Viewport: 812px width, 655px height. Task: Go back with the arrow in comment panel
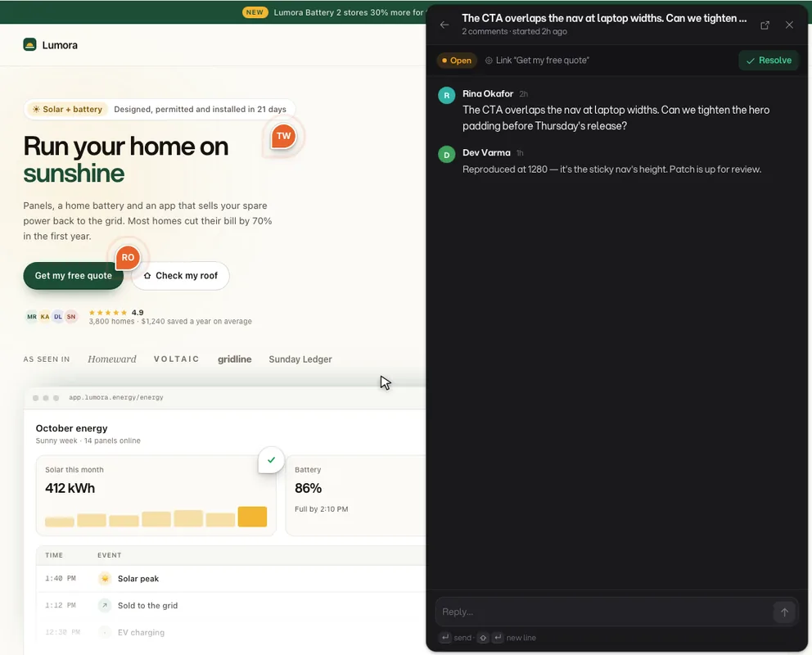(x=444, y=25)
